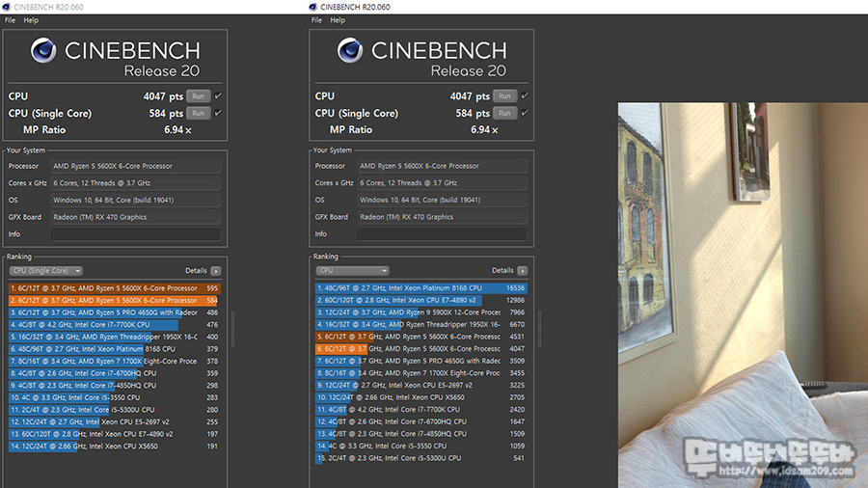
Task: Select Ryzen 7 1700X row scoring 378
Action: 114,362
